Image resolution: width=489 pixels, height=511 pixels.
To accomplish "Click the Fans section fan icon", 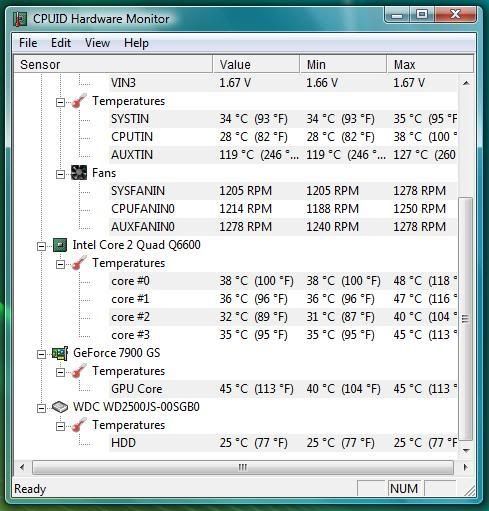I will (x=79, y=173).
